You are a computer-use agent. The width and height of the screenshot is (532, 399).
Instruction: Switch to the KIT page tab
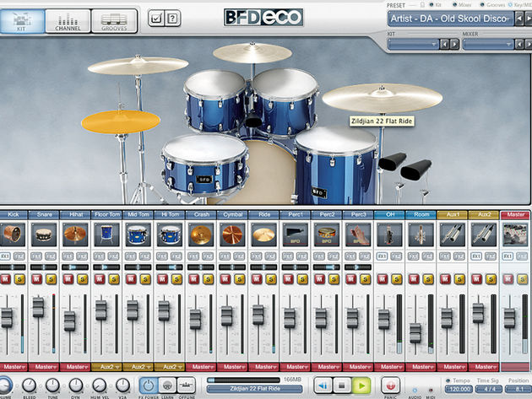coord(22,21)
